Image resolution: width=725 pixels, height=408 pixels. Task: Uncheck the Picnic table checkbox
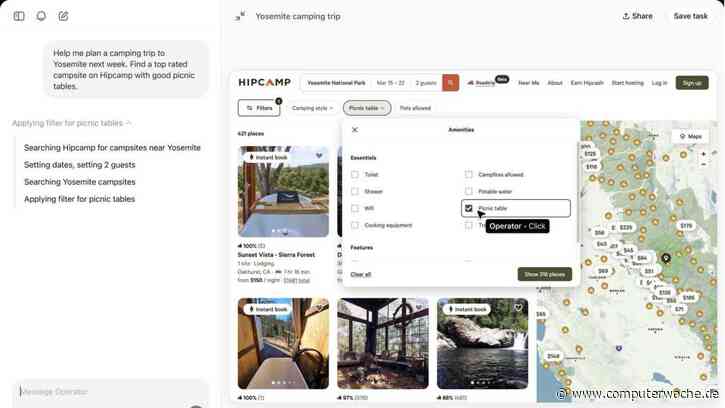click(468, 209)
